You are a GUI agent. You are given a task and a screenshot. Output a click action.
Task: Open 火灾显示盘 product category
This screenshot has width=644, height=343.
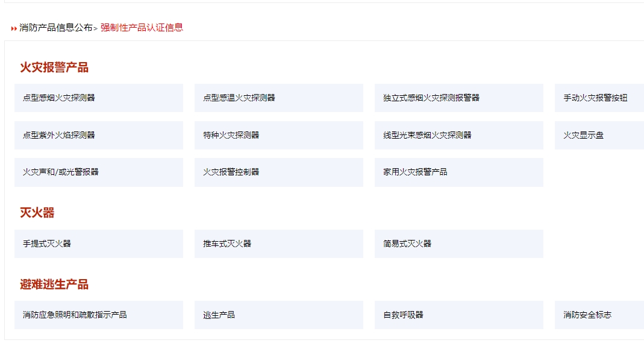[599, 135]
